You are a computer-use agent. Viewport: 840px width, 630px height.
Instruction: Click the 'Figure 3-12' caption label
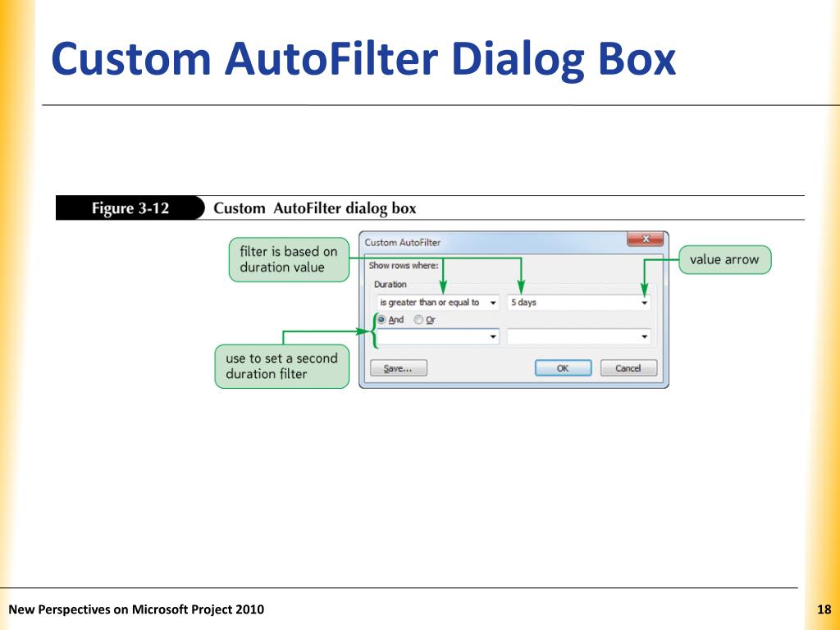point(130,208)
